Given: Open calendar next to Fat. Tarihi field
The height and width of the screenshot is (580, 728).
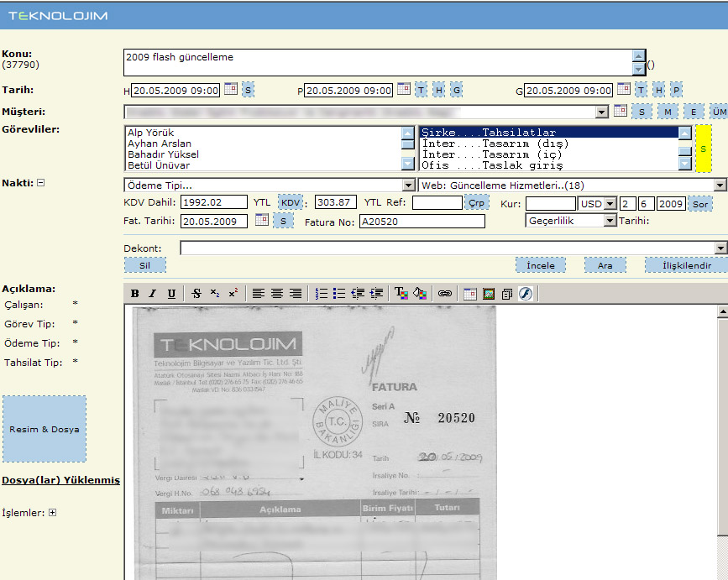Looking at the screenshot, I should click(262, 219).
